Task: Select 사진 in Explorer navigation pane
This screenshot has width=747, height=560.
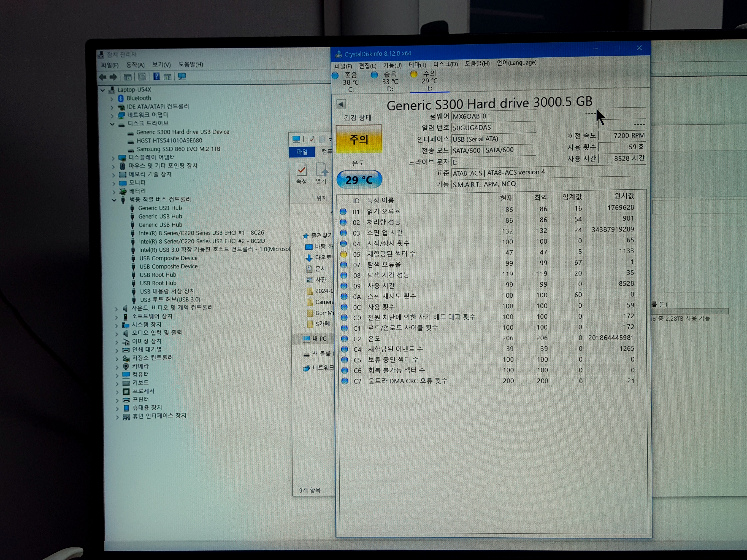Action: (321, 280)
